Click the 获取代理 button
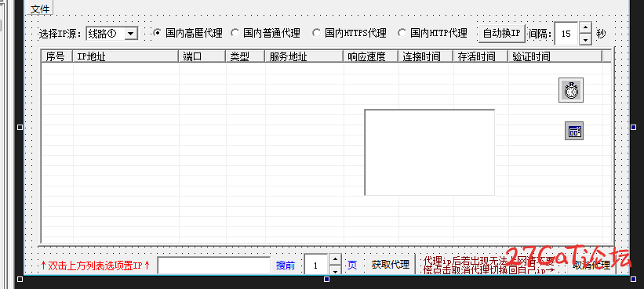 [x=390, y=265]
